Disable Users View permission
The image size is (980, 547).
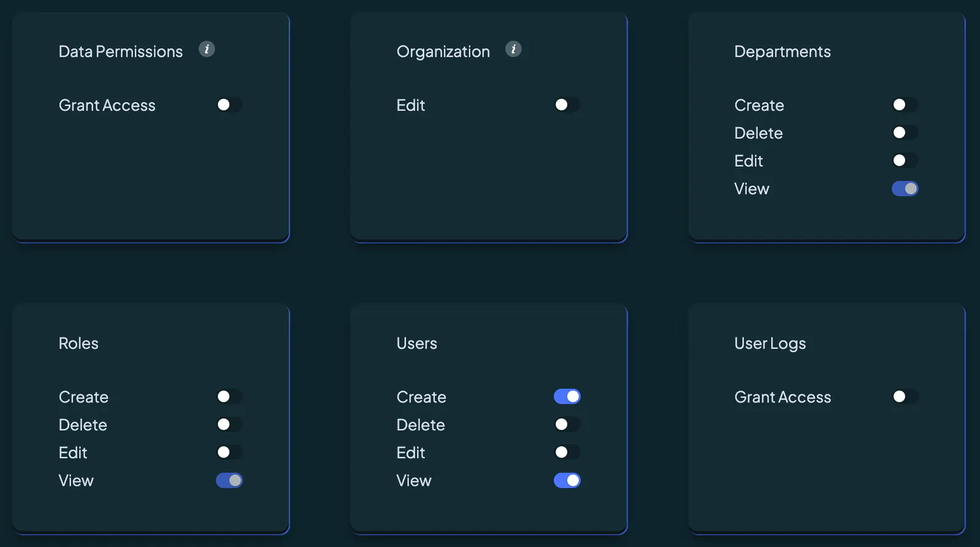(x=567, y=480)
